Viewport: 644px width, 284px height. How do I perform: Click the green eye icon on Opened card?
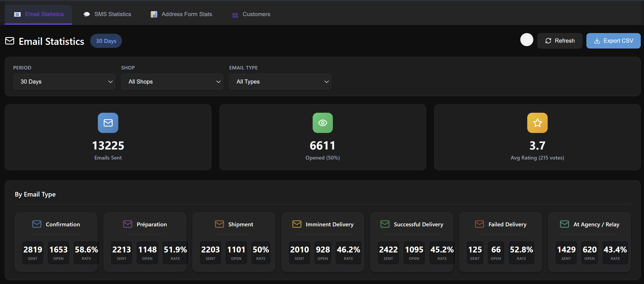click(322, 123)
